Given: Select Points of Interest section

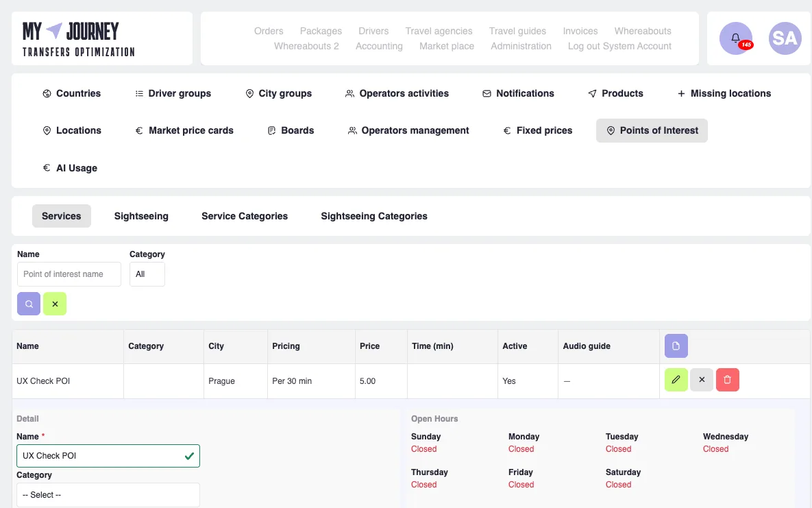Looking at the screenshot, I should (x=652, y=131).
